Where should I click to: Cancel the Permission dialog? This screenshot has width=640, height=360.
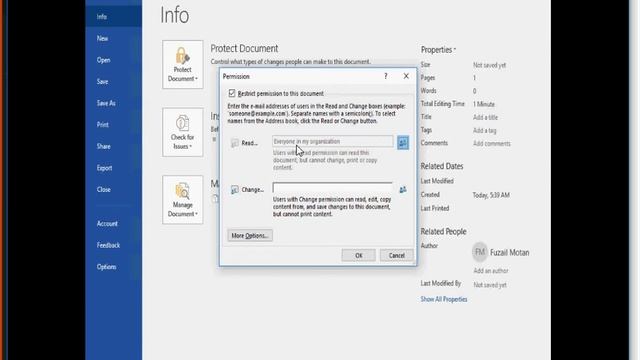pos(396,256)
